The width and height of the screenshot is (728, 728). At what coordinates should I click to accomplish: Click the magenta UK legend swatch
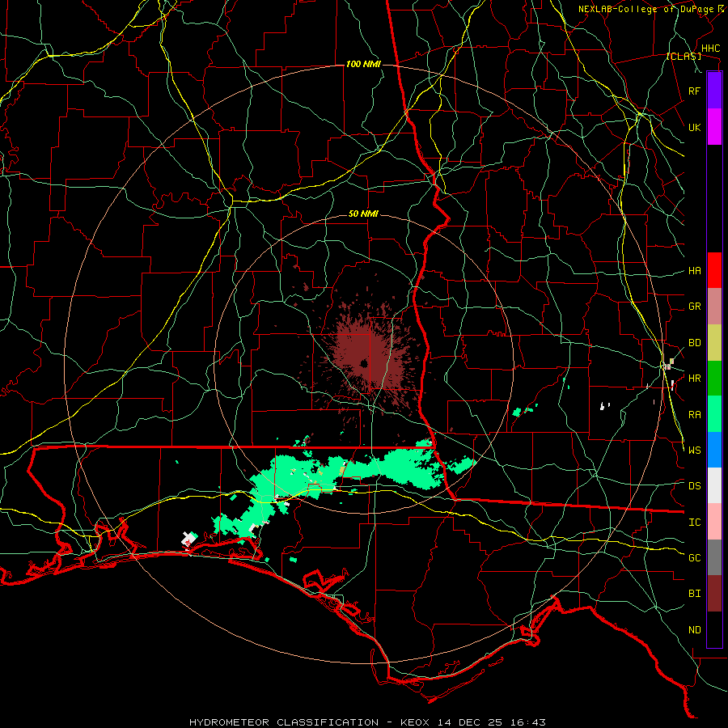(x=714, y=127)
